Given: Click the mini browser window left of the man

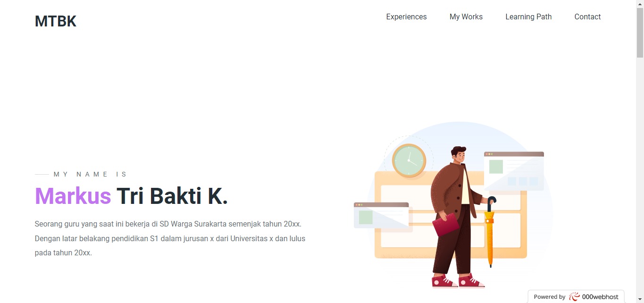Looking at the screenshot, I should (381, 216).
